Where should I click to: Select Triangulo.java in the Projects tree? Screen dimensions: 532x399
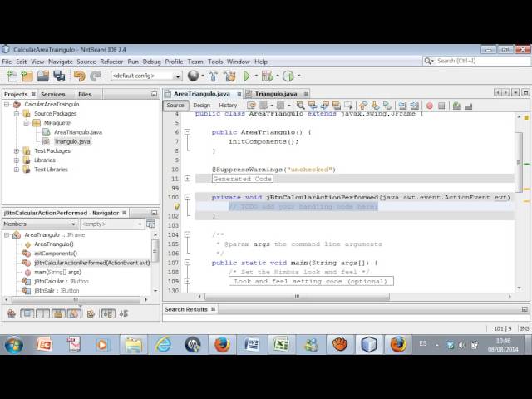72,142
